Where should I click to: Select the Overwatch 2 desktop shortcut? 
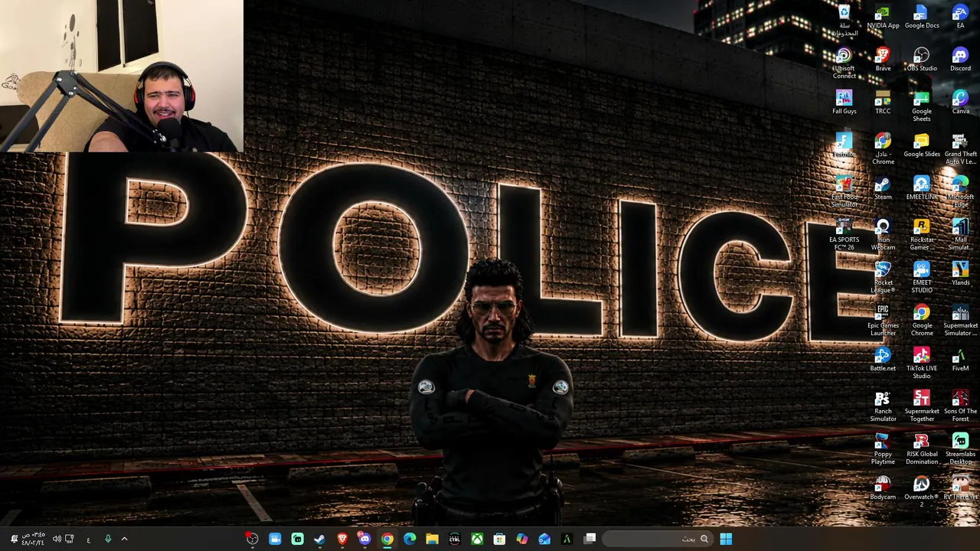922,492
